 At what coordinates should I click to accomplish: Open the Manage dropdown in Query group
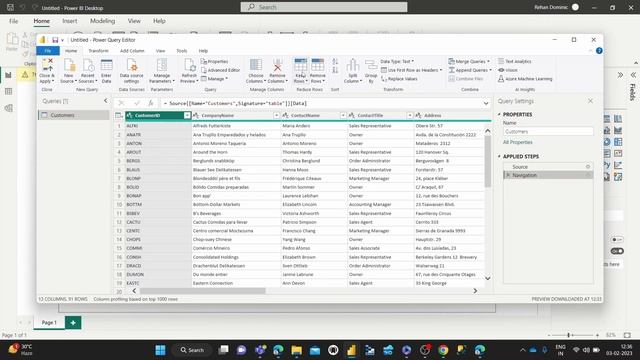point(215,79)
